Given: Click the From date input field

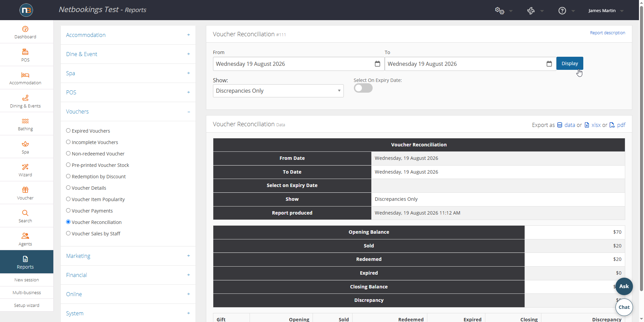Looking at the screenshot, I should 299,64.
